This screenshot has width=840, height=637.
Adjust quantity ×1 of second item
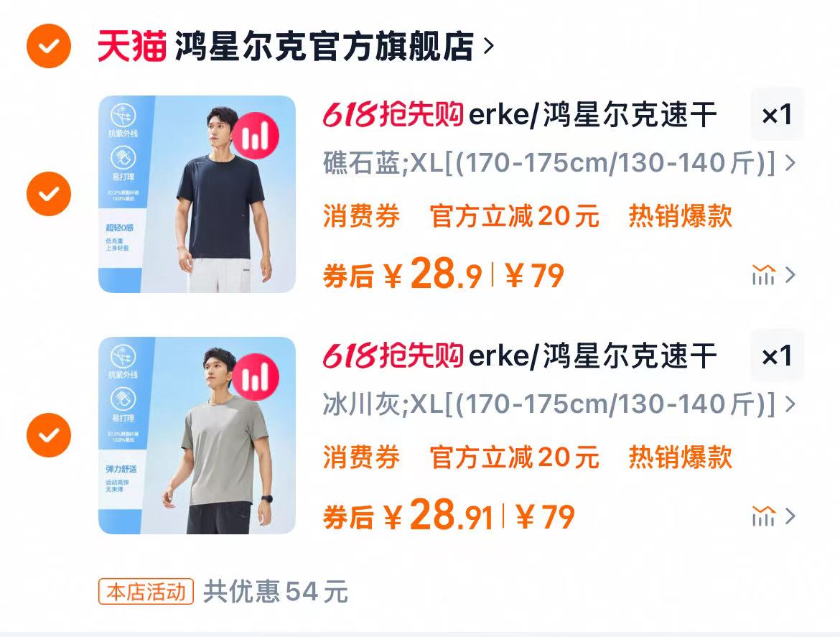(777, 356)
